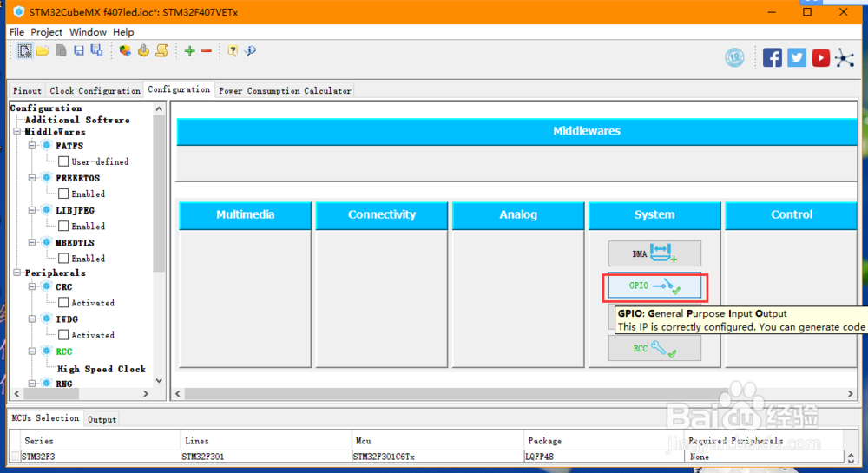Click the blue info search toolbar icon
This screenshot has width=868, height=473.
250,51
